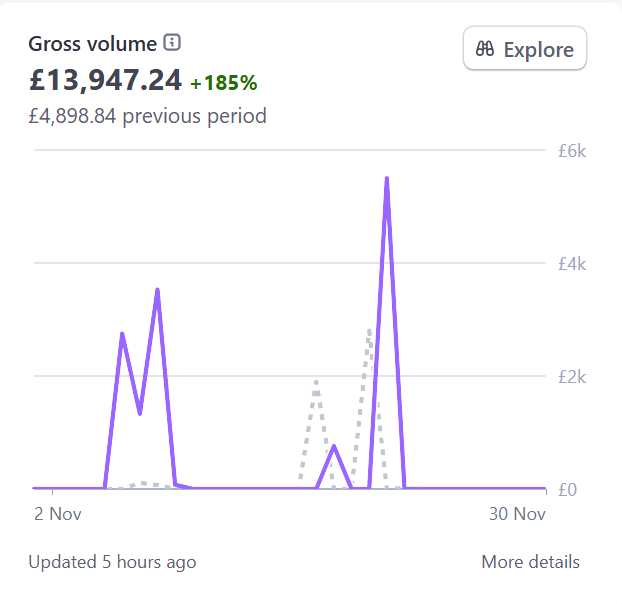622x604 pixels.
Task: Click the 30 Nov date label
Action: pos(517,514)
